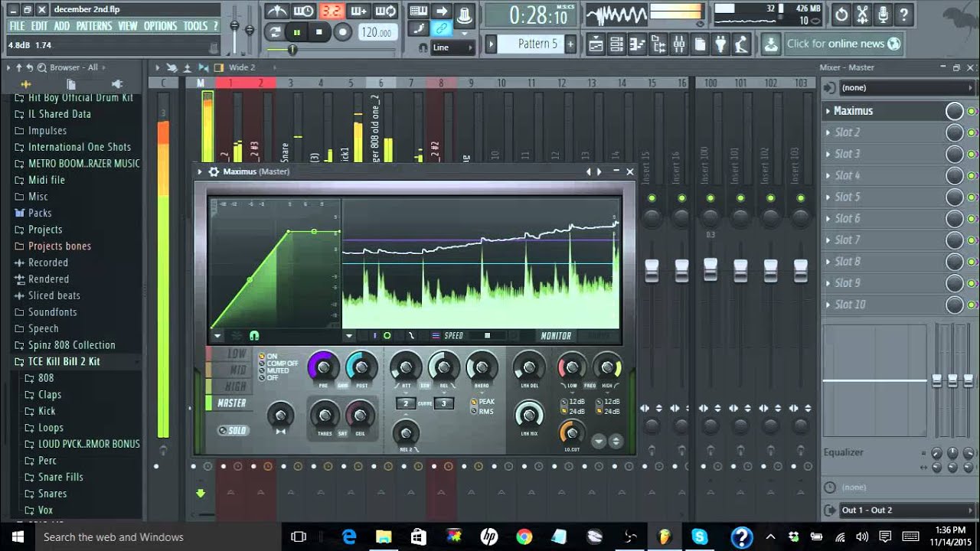Open the Line snap dropdown
This screenshot has height=551, width=980.
point(452,47)
